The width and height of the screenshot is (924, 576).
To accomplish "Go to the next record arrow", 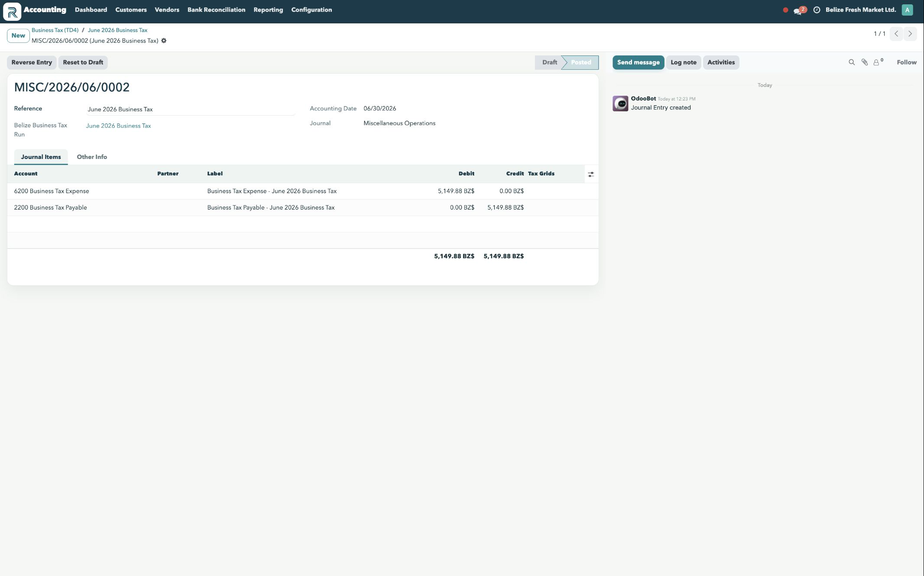I will pyautogui.click(x=910, y=34).
